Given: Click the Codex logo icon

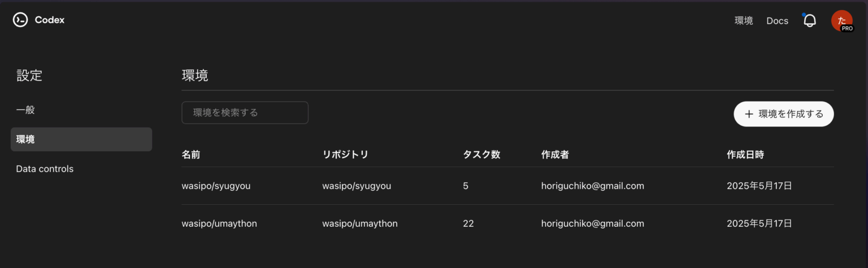Looking at the screenshot, I should tap(20, 20).
